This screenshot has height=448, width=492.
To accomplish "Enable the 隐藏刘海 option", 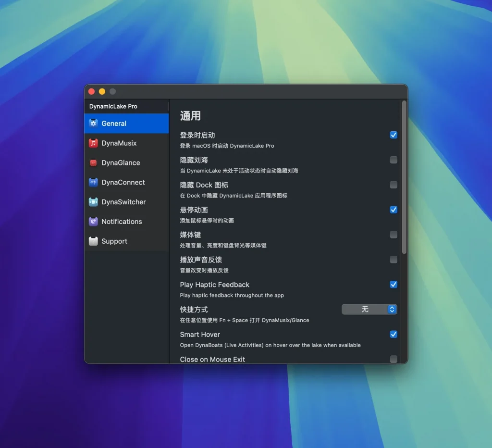I will pyautogui.click(x=394, y=160).
